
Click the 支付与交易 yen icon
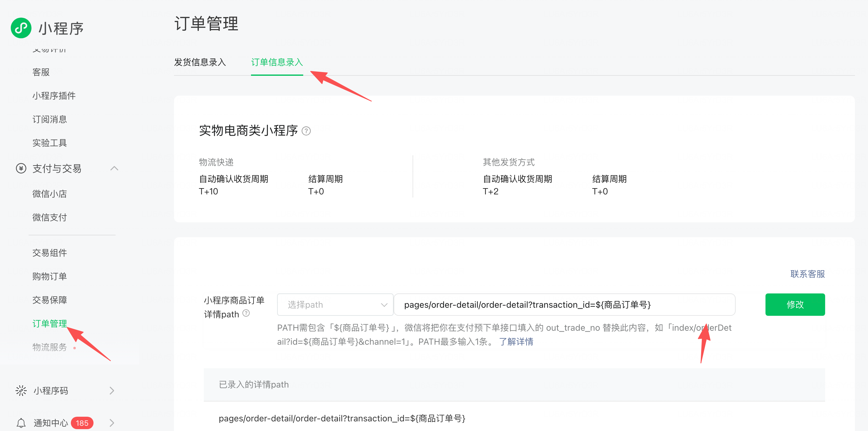[x=21, y=168]
